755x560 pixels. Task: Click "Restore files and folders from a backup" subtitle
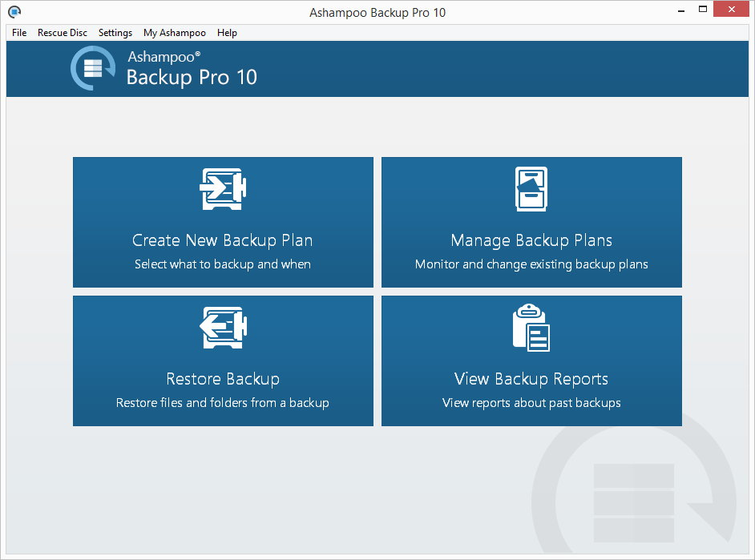223,403
